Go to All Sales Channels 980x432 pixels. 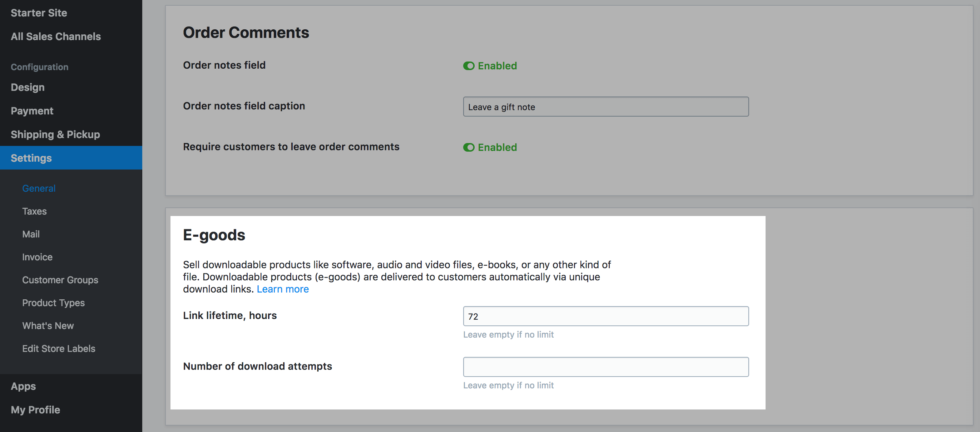[x=55, y=36]
